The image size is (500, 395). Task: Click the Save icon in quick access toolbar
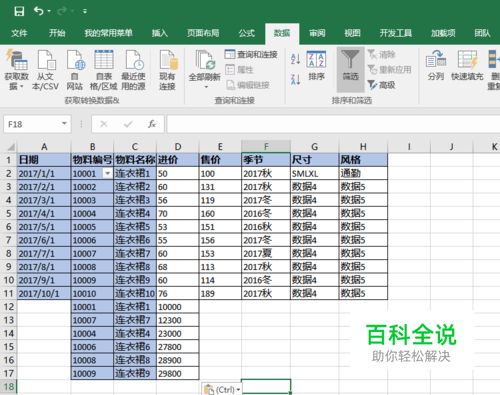click(19, 11)
